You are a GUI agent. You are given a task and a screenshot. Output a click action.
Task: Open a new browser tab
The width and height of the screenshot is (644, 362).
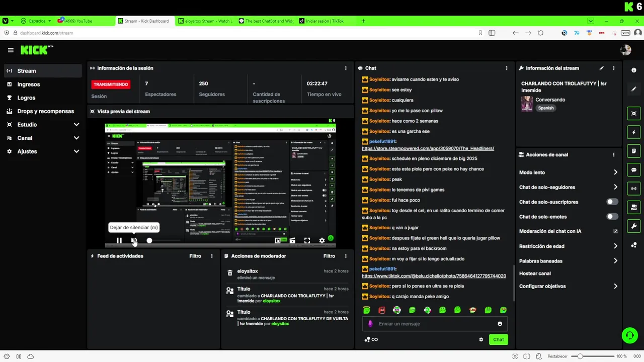click(x=363, y=21)
